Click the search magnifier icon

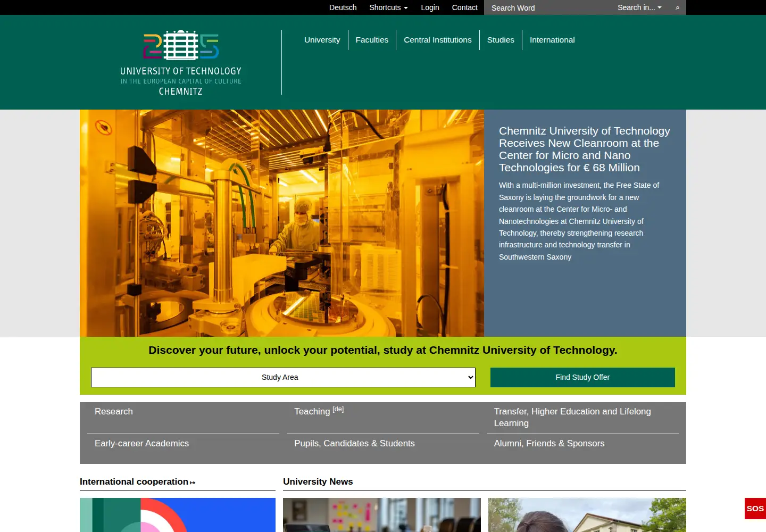click(677, 7)
